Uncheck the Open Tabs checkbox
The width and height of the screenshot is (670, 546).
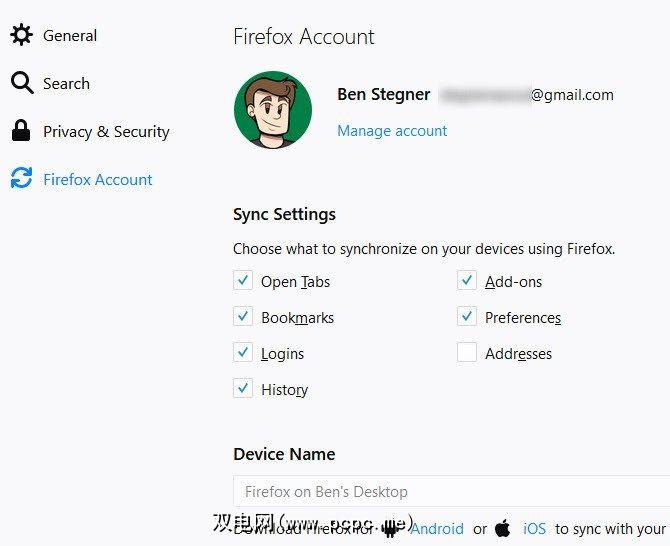[243, 281]
